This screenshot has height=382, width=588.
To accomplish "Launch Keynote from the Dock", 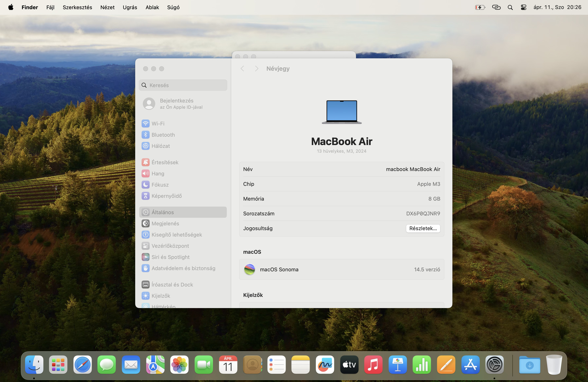I will [397, 365].
